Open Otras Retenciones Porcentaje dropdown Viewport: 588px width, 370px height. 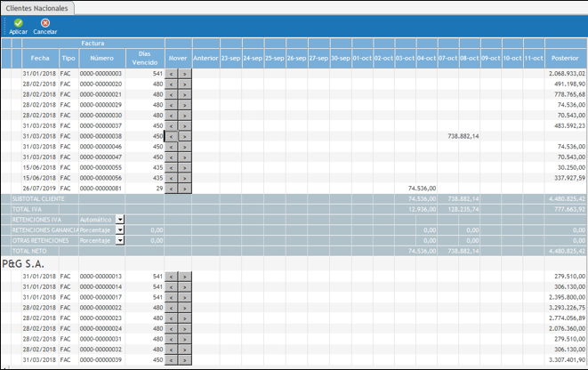tap(120, 240)
